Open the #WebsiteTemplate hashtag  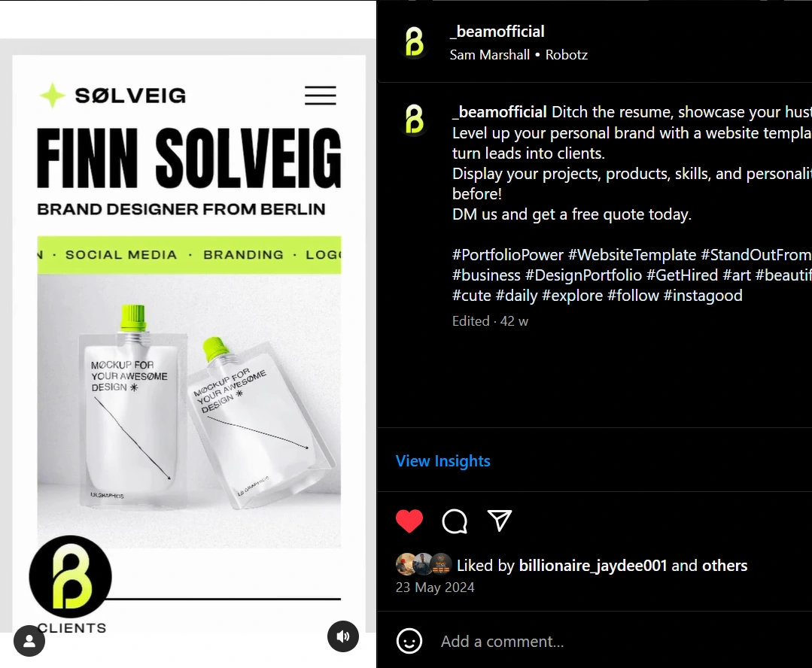(x=632, y=255)
